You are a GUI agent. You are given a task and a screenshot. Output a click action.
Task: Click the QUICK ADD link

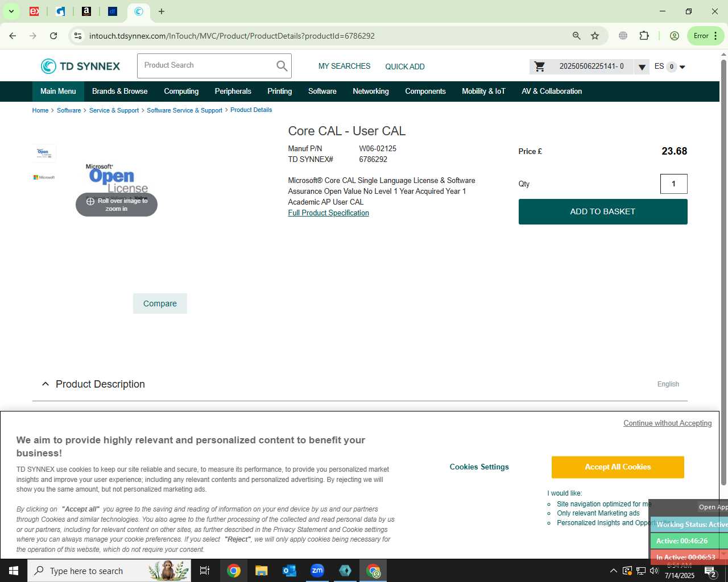(x=405, y=66)
